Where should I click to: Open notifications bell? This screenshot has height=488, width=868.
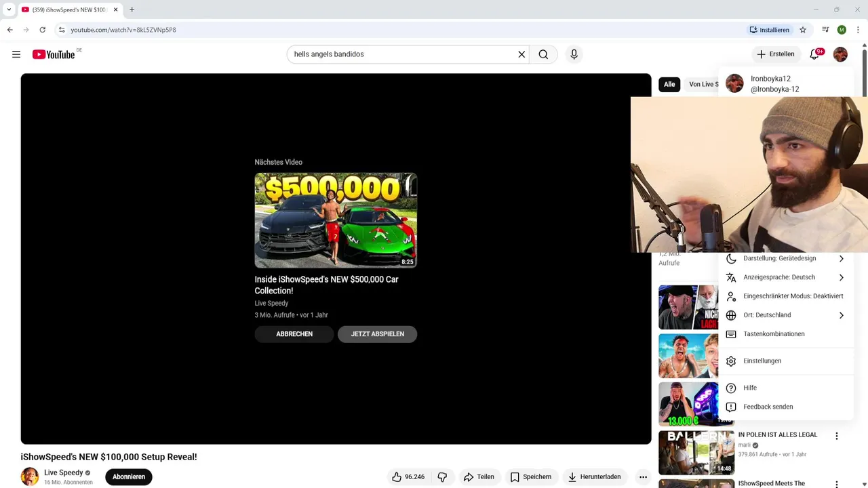[x=814, y=54]
